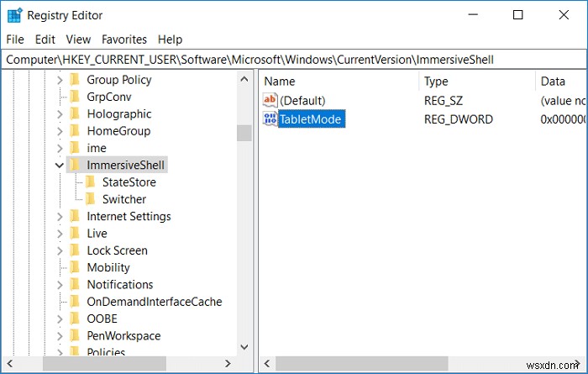Select the GrpConv folder icon
Viewport: 588px width, 374px height.
click(75, 97)
